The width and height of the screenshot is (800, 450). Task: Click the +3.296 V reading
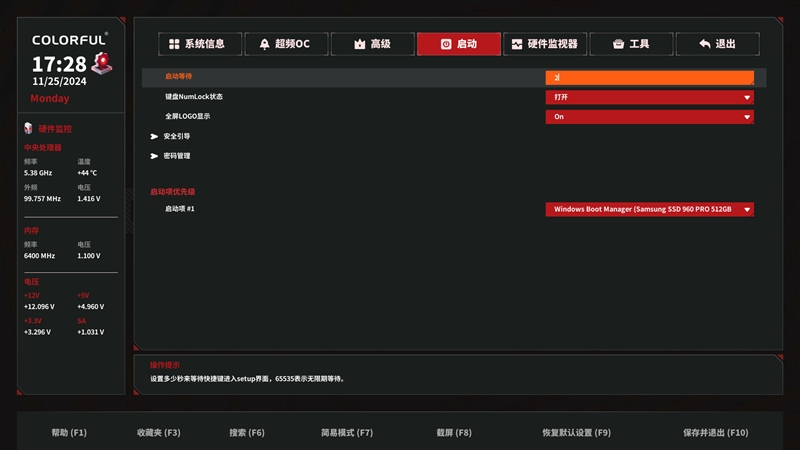(37, 332)
